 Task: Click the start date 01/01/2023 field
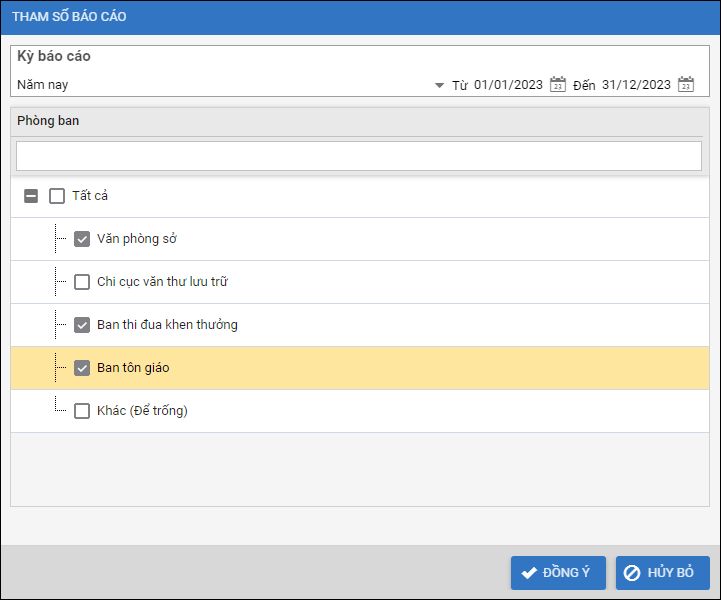click(x=508, y=85)
